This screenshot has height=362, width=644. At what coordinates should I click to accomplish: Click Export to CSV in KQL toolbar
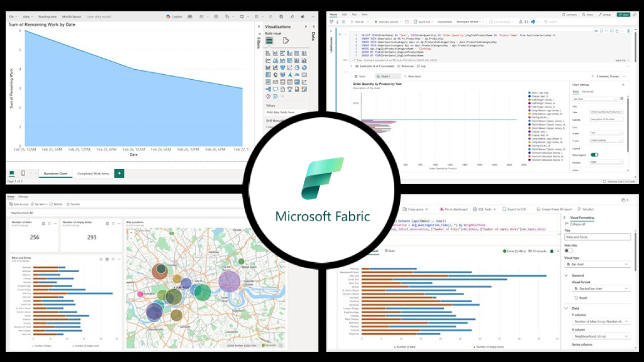click(x=514, y=209)
